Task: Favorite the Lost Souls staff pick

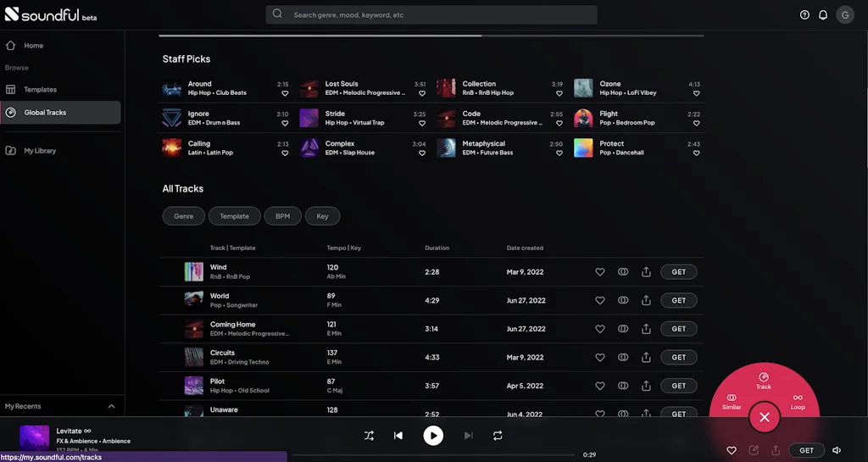Action: [422, 93]
